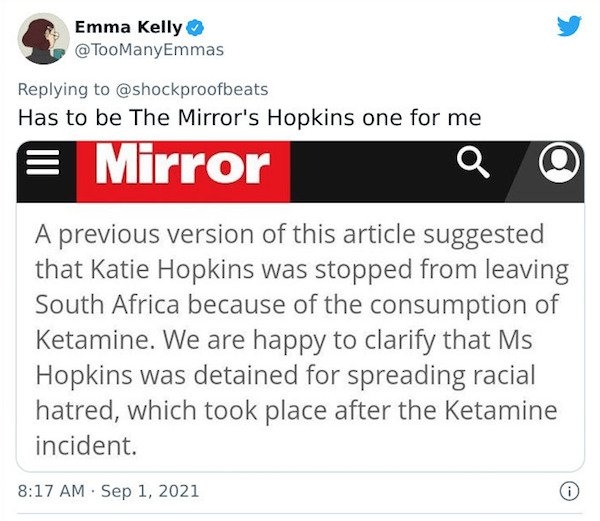
Task: Select "Katie Hopkins" in the correction text
Action: (x=160, y=269)
